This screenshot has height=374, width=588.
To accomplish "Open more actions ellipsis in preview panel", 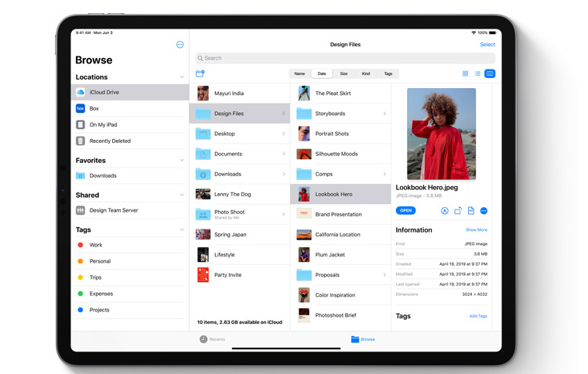I will [x=484, y=211].
